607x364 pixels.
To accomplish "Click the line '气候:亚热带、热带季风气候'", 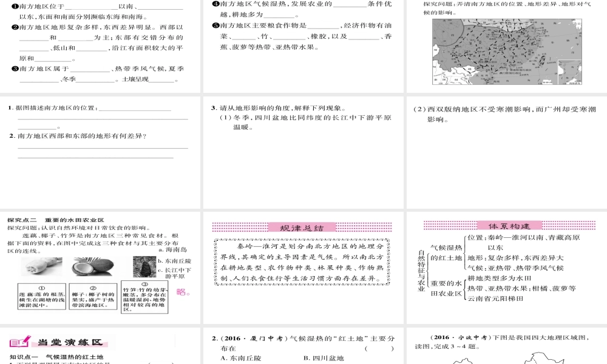I will tap(515, 268).
